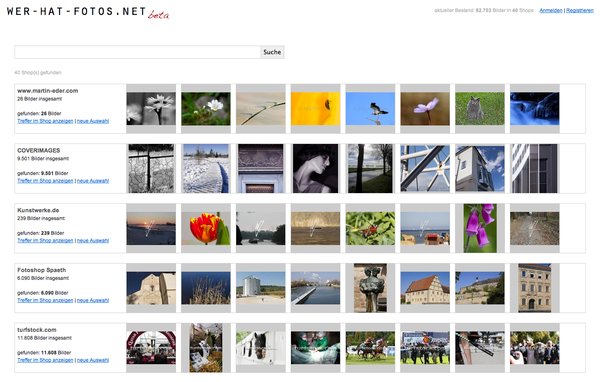Open the white flower on green thumbnail
This screenshot has height=382, width=600.
pyautogui.click(x=206, y=109)
